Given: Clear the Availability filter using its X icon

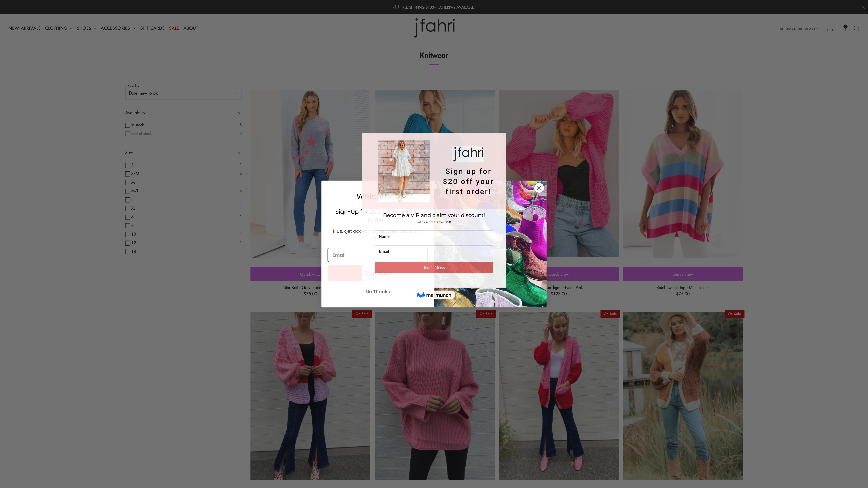Looking at the screenshot, I should click(x=238, y=113).
